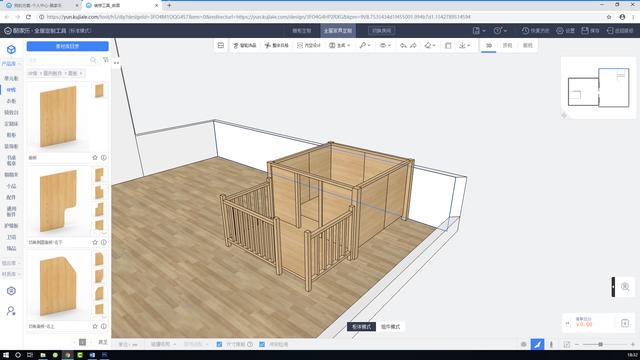The image size is (640, 360).
Task: Favorite the first wooden panel with star icon
Action: (95, 158)
